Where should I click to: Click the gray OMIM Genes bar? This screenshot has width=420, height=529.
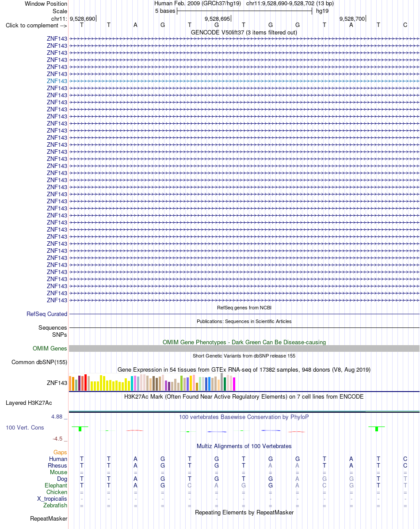click(x=244, y=349)
